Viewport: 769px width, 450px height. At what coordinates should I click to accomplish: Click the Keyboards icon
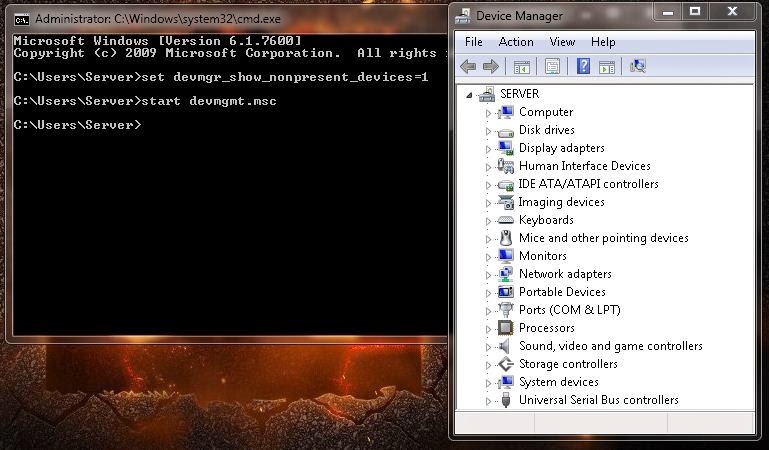506,220
